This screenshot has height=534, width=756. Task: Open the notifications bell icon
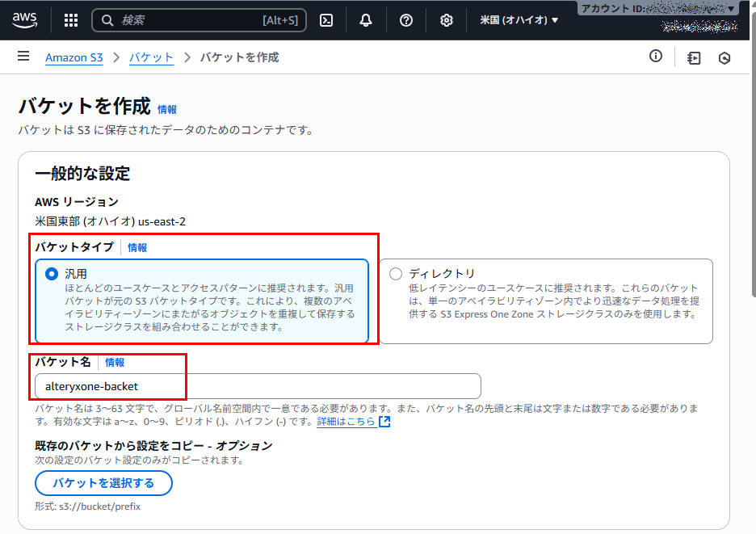(x=366, y=20)
